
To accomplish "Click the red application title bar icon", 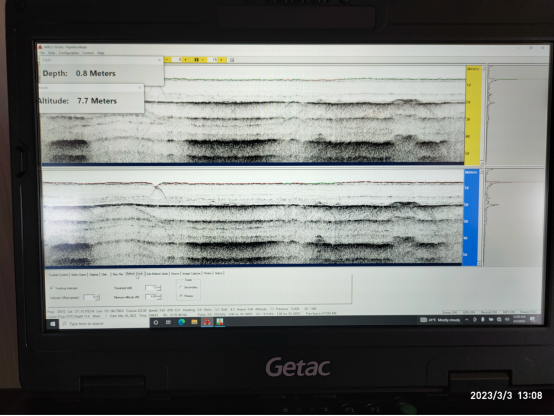I will point(40,47).
